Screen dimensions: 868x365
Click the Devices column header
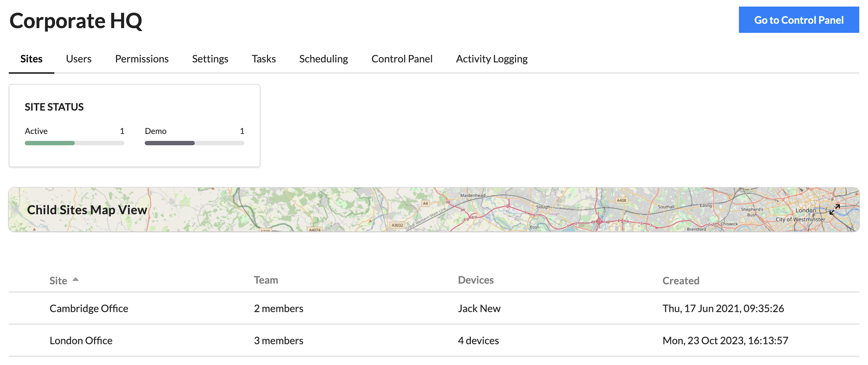pos(476,280)
